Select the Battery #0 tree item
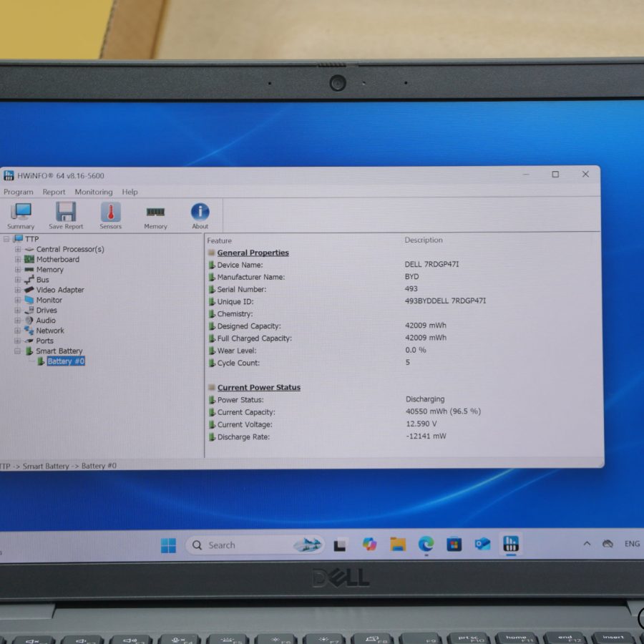Screen dimensions: 644x644 (66, 361)
